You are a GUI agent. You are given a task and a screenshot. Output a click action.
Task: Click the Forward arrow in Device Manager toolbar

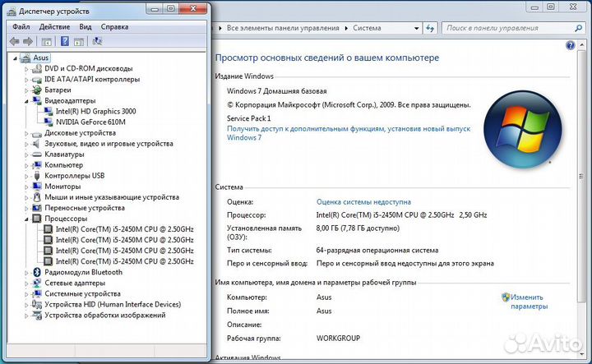(28, 40)
